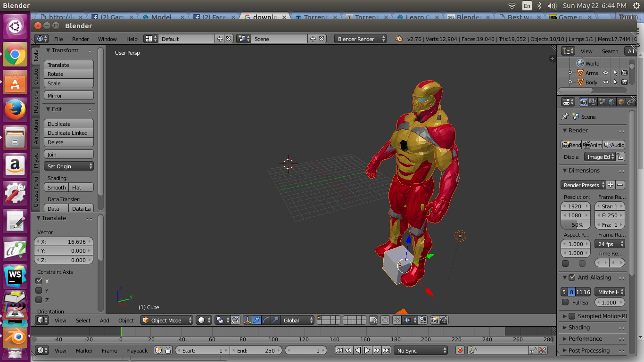Enable the Full Sample checkbox
Image resolution: width=644 pixels, height=362 pixels.
pyautogui.click(x=565, y=302)
